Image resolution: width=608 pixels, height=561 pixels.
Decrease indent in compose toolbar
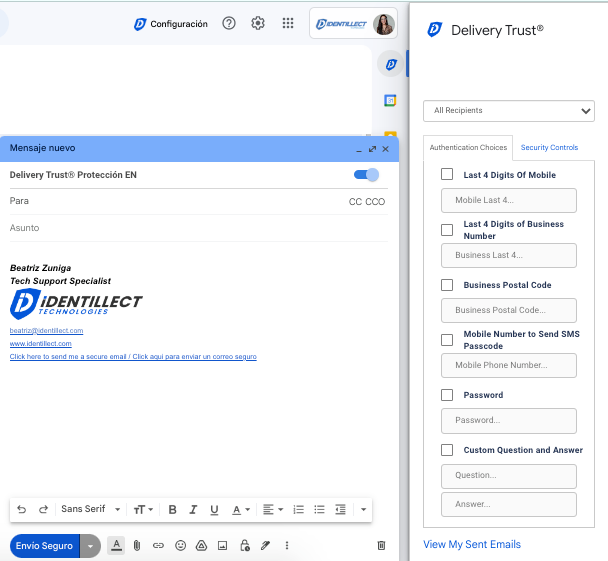click(340, 509)
